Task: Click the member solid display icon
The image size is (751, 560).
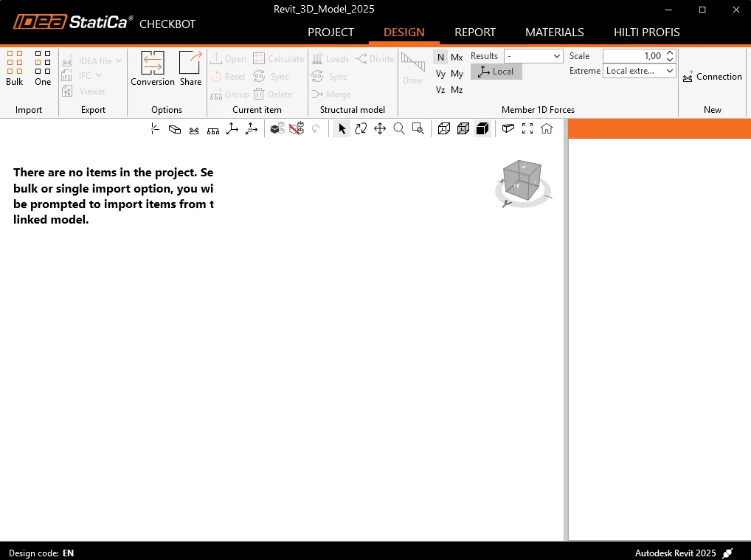Action: tap(175, 129)
